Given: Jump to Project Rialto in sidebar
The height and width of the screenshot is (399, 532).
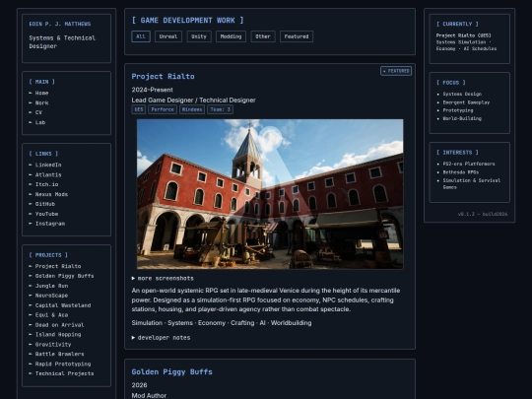Looking at the screenshot, I should [58, 266].
